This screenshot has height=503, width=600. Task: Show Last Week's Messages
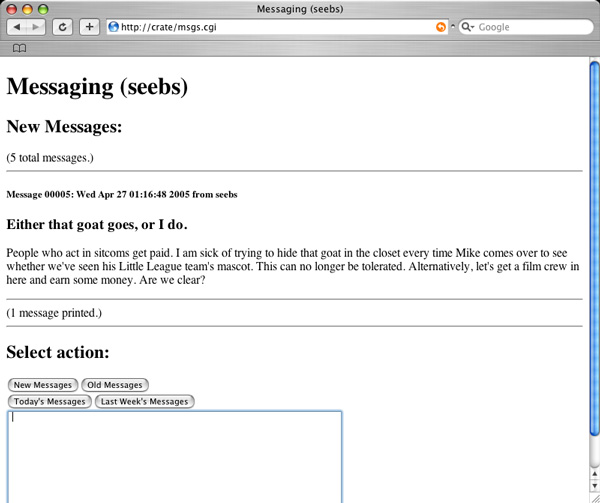pos(145,401)
